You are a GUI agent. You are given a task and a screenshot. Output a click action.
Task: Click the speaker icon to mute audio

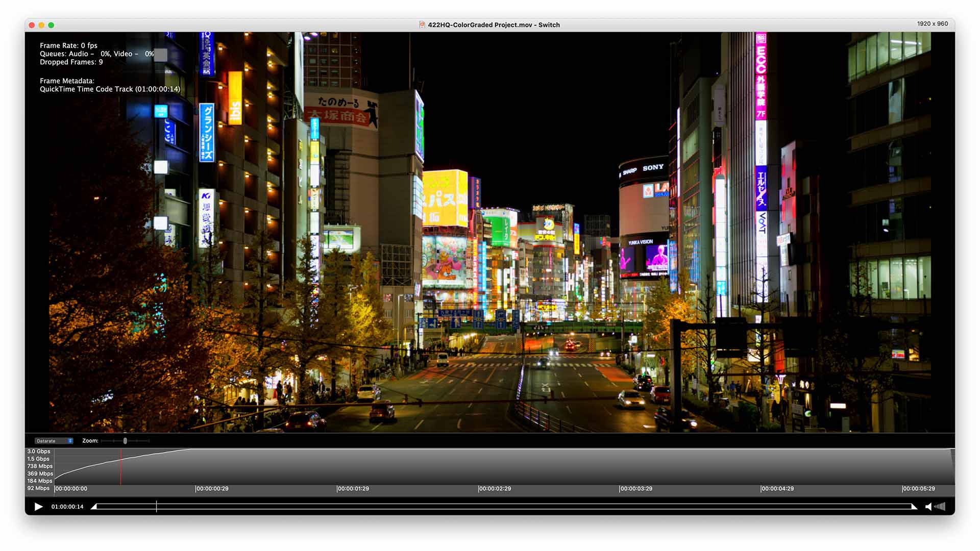(929, 506)
